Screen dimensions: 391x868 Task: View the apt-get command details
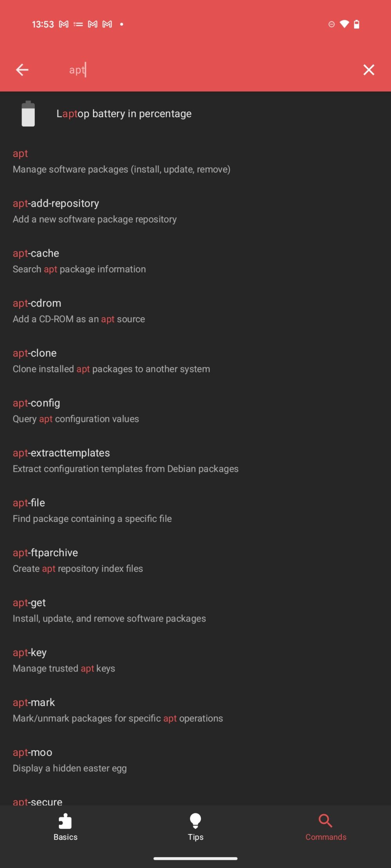(x=109, y=610)
